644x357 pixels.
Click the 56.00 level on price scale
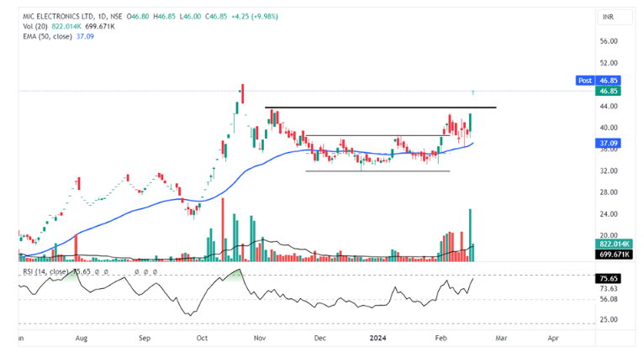(609, 41)
